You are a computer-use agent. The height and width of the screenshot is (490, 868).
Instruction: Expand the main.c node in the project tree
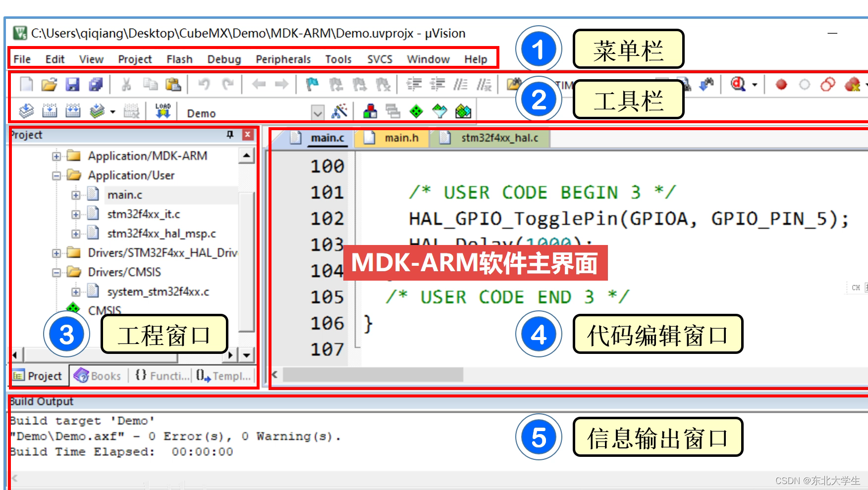pyautogui.click(x=75, y=195)
